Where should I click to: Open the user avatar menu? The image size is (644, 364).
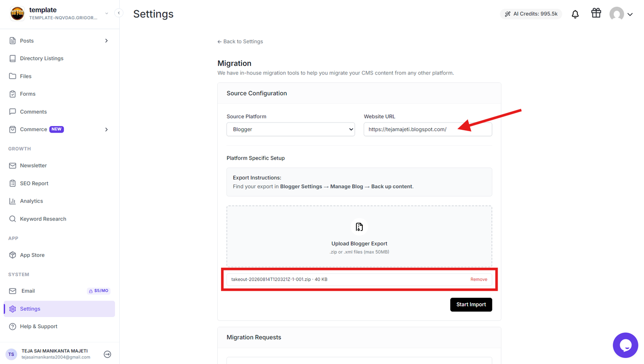coord(621,14)
